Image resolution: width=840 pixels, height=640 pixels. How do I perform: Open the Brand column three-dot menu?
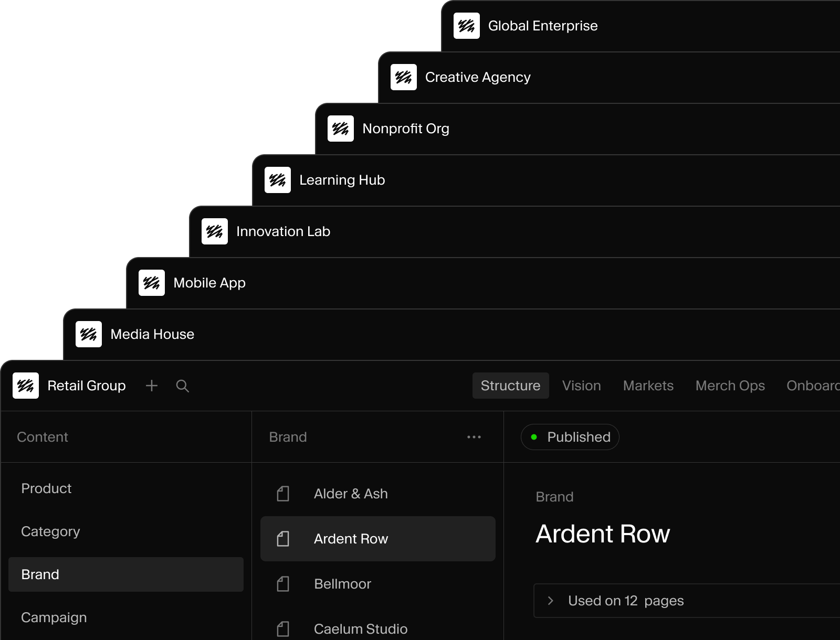474,437
